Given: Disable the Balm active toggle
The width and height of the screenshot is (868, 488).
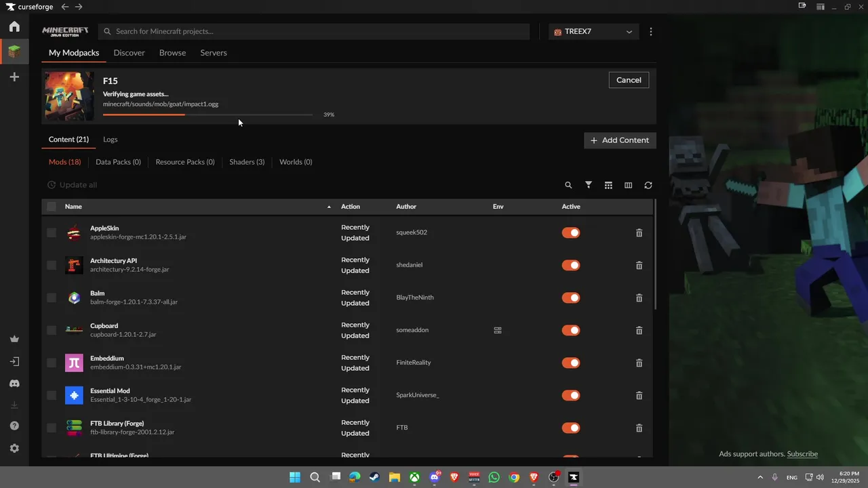Looking at the screenshot, I should [571, 298].
